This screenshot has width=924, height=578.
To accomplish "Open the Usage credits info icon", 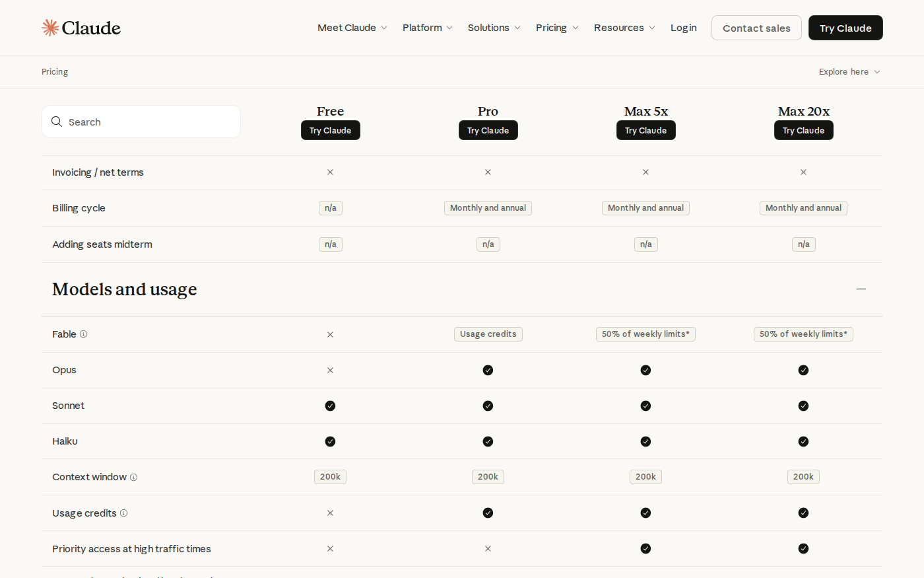I will (124, 513).
